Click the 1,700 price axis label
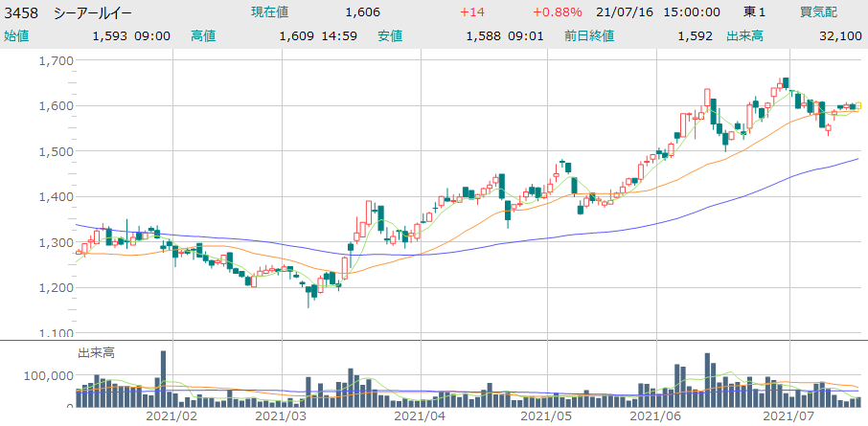868x426 pixels. 58,60
